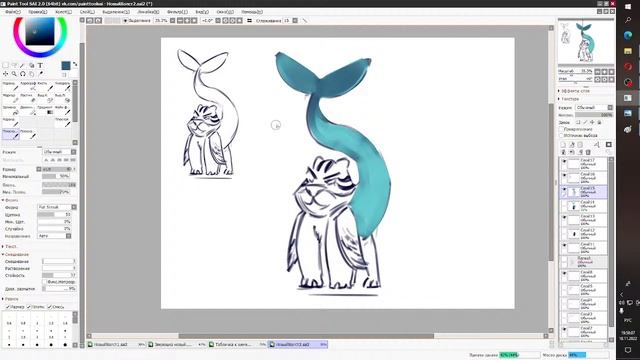Image resolution: width=640 pixels, height=360 pixels.
Task: Adjust the layer opacity slider
Action: pos(594,115)
